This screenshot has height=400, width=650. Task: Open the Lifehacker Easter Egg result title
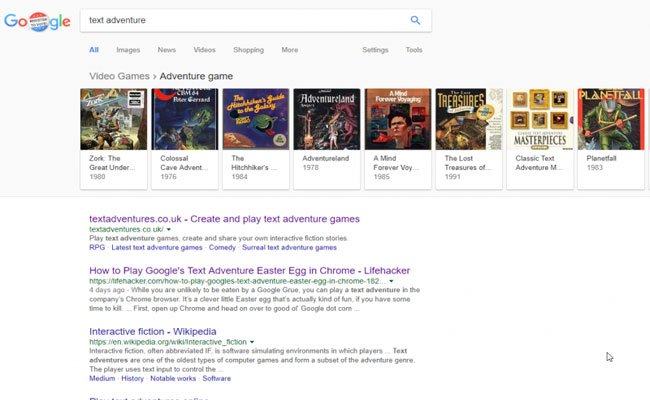pyautogui.click(x=250, y=271)
